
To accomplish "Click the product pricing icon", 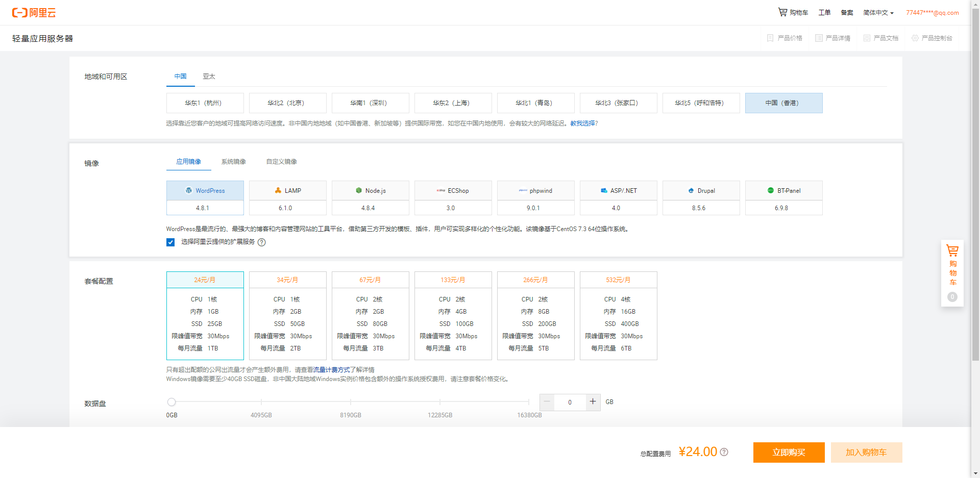I will 770,38.
